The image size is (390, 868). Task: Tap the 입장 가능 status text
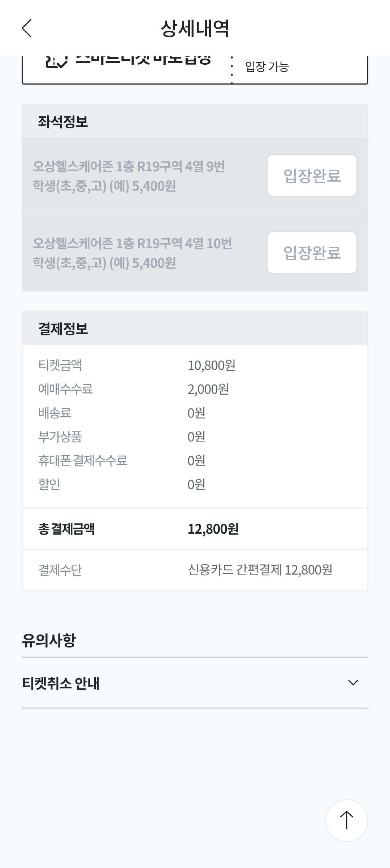[267, 66]
